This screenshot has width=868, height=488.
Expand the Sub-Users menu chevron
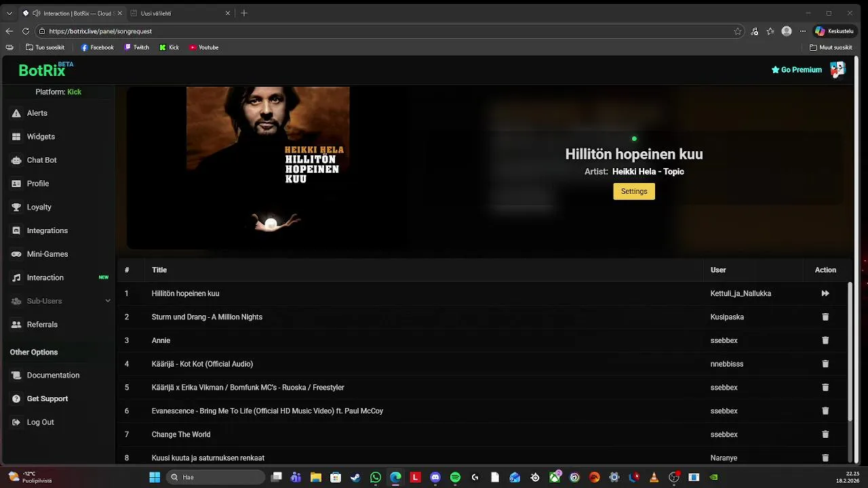(x=107, y=301)
